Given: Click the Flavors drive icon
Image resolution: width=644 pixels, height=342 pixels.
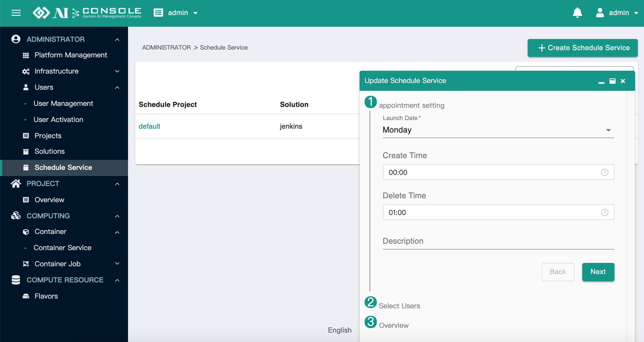Looking at the screenshot, I should click(26, 296).
